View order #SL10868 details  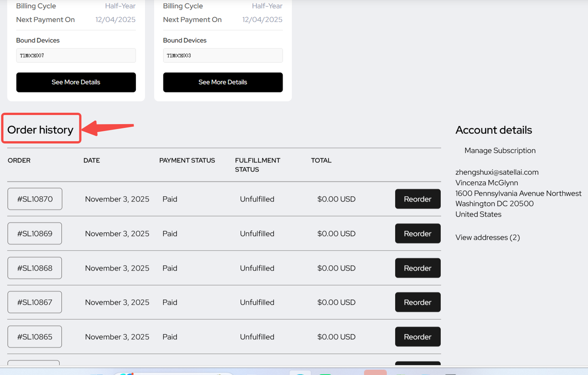[x=35, y=268]
